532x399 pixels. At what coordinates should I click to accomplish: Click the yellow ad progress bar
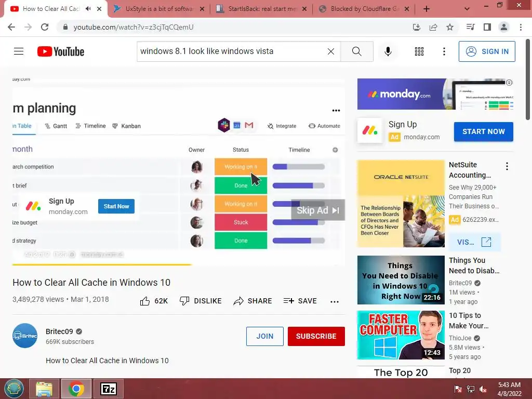(x=102, y=264)
